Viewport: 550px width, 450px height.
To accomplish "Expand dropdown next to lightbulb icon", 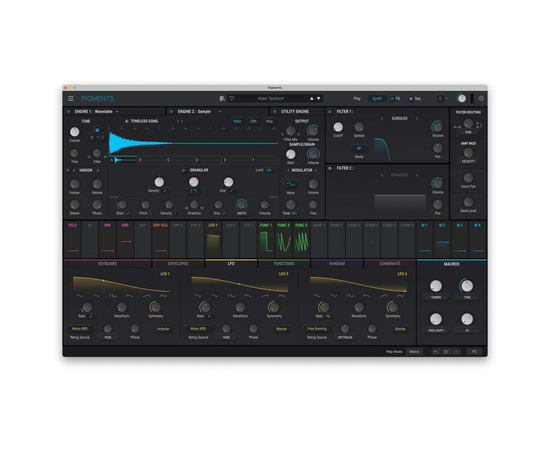I will [x=447, y=99].
